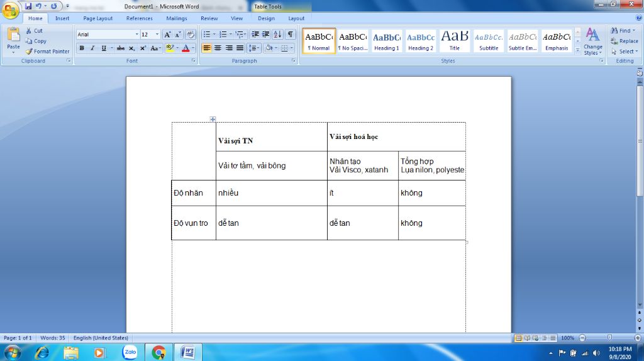Open the multilevel list menu
This screenshot has height=361, width=644.
(x=240, y=35)
